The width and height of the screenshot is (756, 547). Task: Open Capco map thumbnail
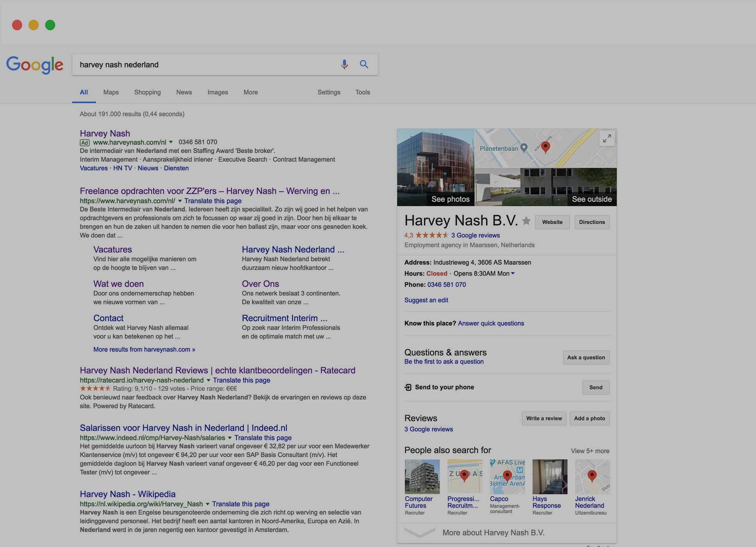tap(507, 477)
